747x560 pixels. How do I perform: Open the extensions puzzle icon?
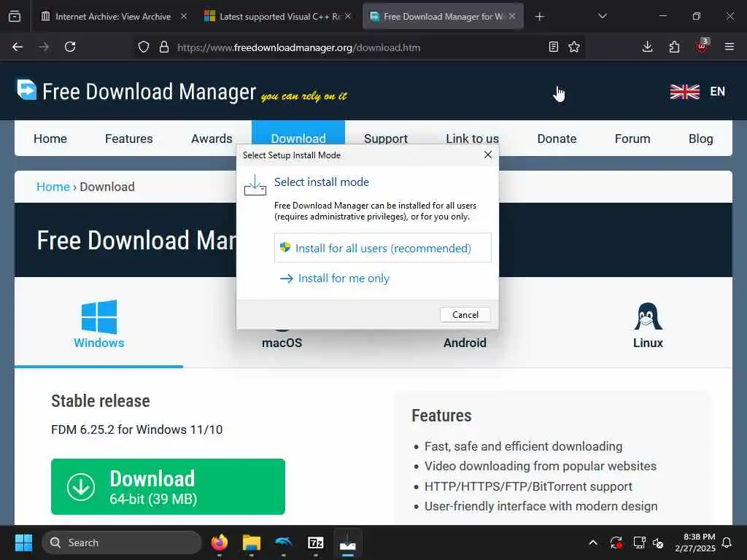(x=674, y=47)
